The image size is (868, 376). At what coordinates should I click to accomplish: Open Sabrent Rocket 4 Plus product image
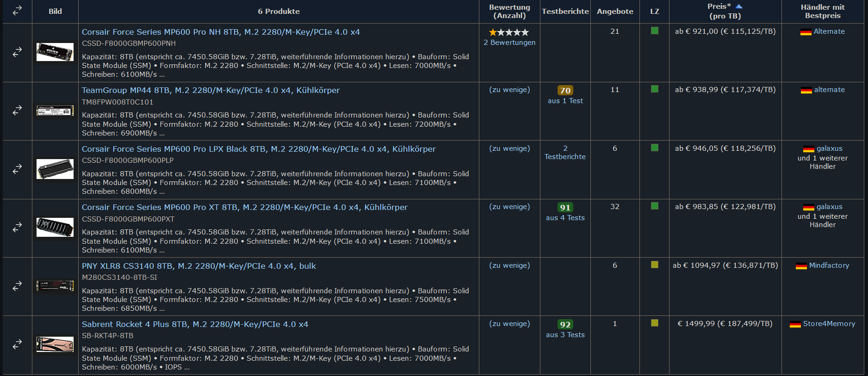pyautogui.click(x=55, y=345)
